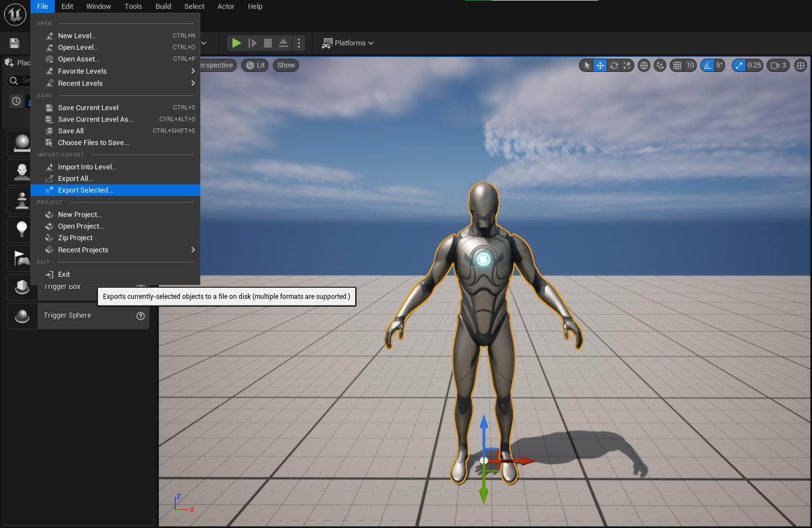Select Trigger Sphere in Place Actors panel
The width and height of the screenshot is (812, 528).
tap(68, 315)
